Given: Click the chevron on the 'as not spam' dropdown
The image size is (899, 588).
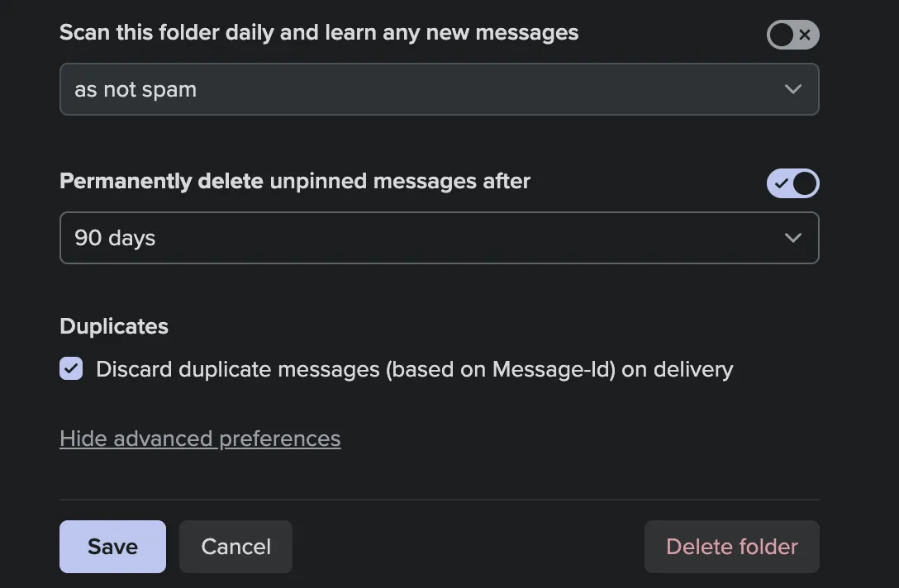Looking at the screenshot, I should [792, 88].
